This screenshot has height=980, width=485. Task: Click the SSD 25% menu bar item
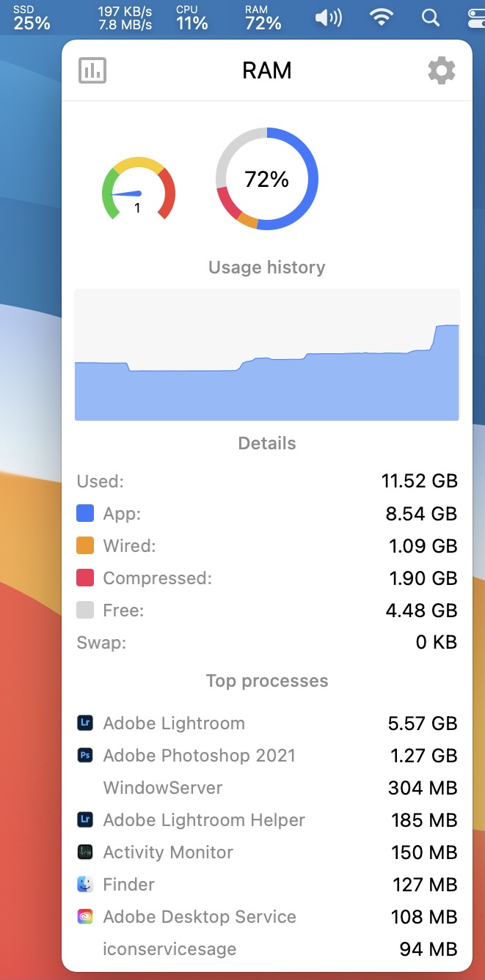coord(32,18)
